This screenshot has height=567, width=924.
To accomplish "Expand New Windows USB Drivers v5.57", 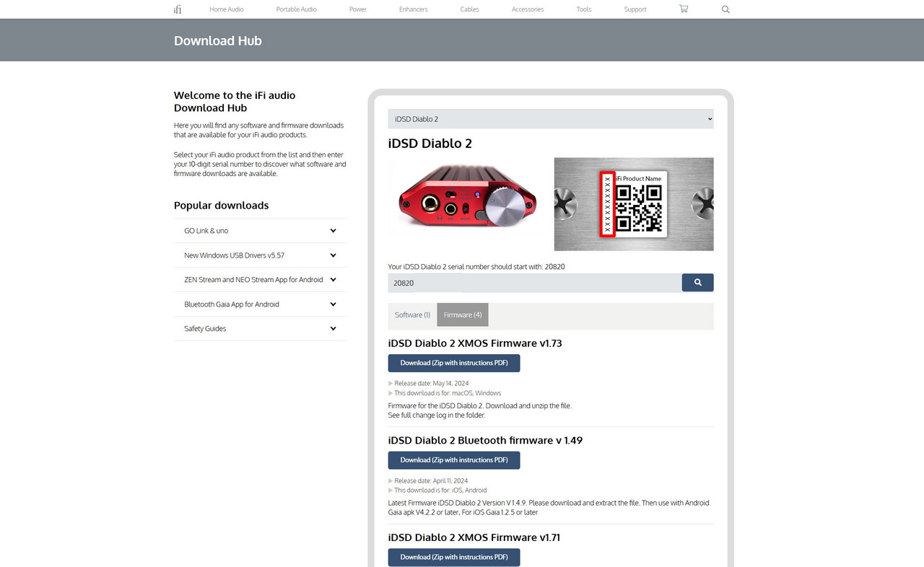I will [261, 255].
